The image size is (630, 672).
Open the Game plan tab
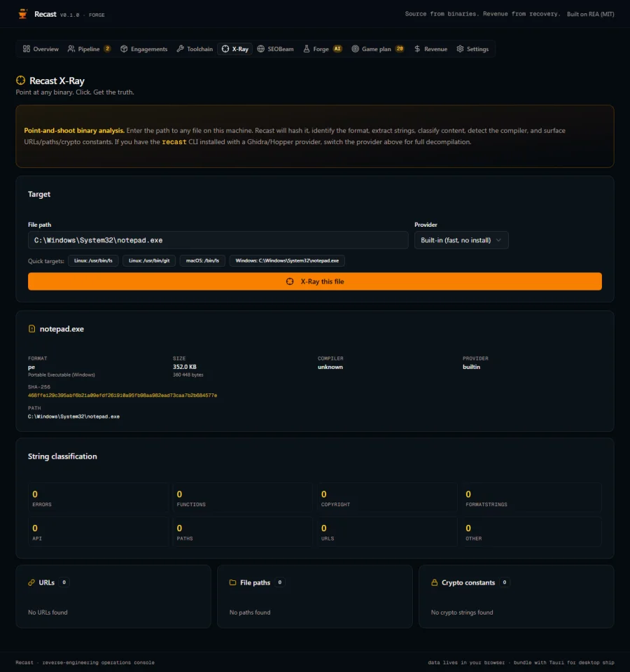[x=377, y=49]
